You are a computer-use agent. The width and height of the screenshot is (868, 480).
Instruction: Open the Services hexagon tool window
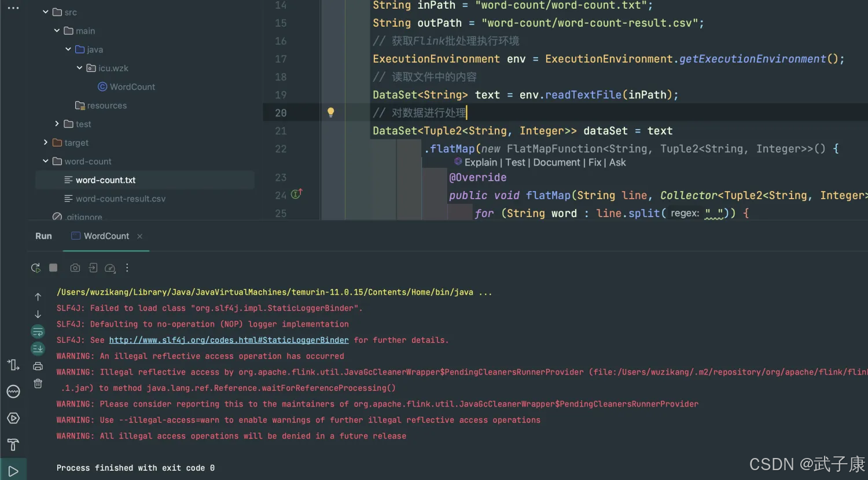coord(13,418)
